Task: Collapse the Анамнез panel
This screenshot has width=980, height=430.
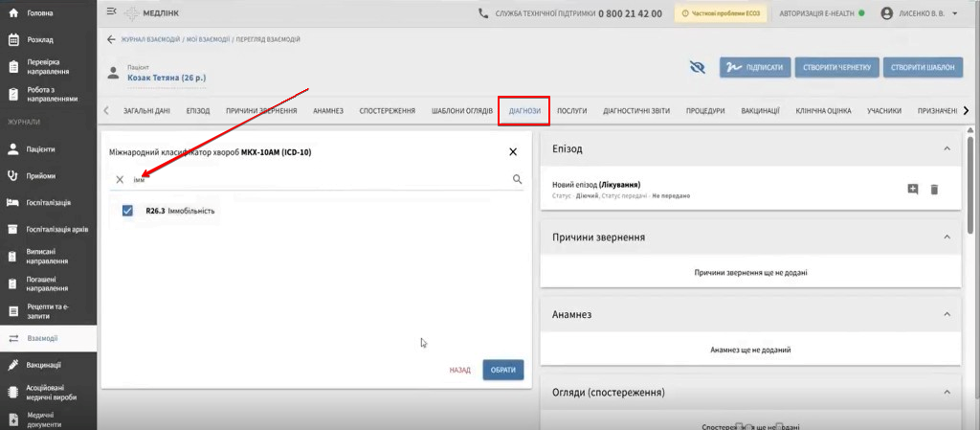Action: pyautogui.click(x=947, y=314)
